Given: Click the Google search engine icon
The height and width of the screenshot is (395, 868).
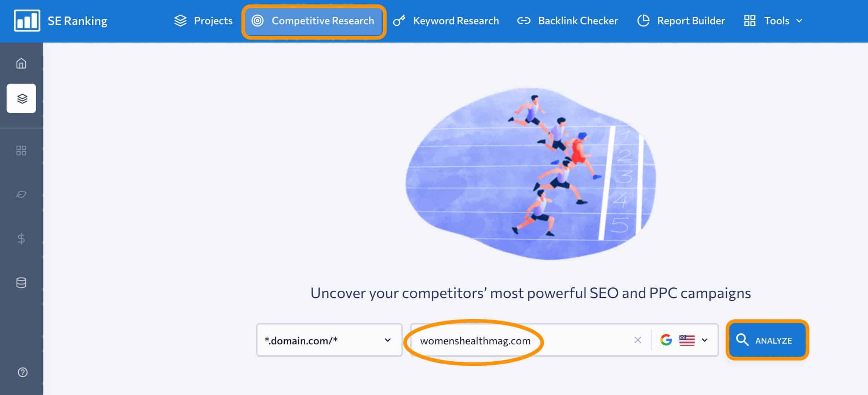Looking at the screenshot, I should pyautogui.click(x=667, y=340).
